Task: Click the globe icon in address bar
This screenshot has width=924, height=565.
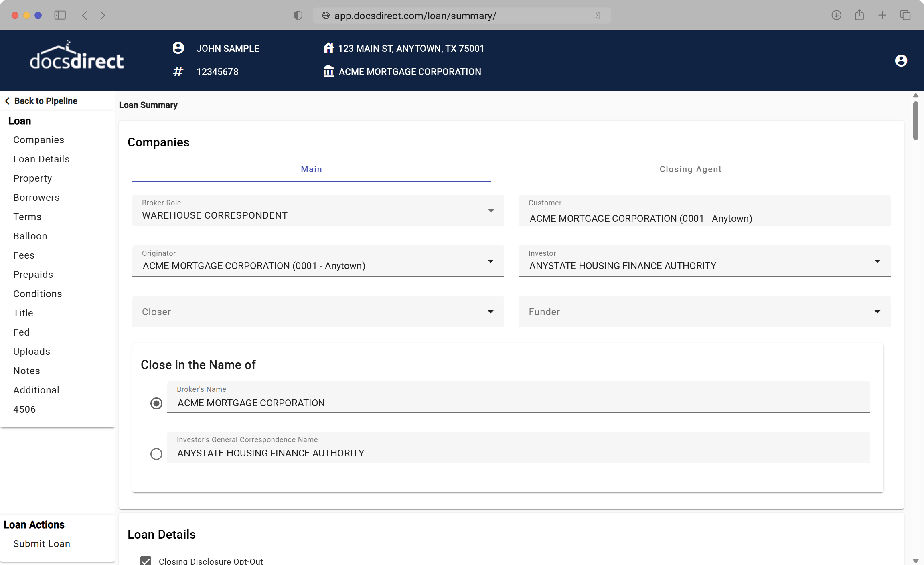Action: [326, 16]
